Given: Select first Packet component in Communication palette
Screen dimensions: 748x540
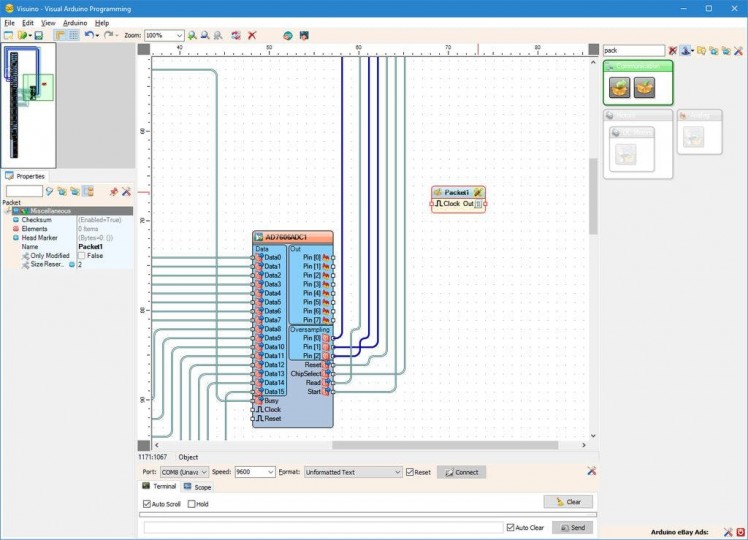Looking at the screenshot, I should coord(620,88).
